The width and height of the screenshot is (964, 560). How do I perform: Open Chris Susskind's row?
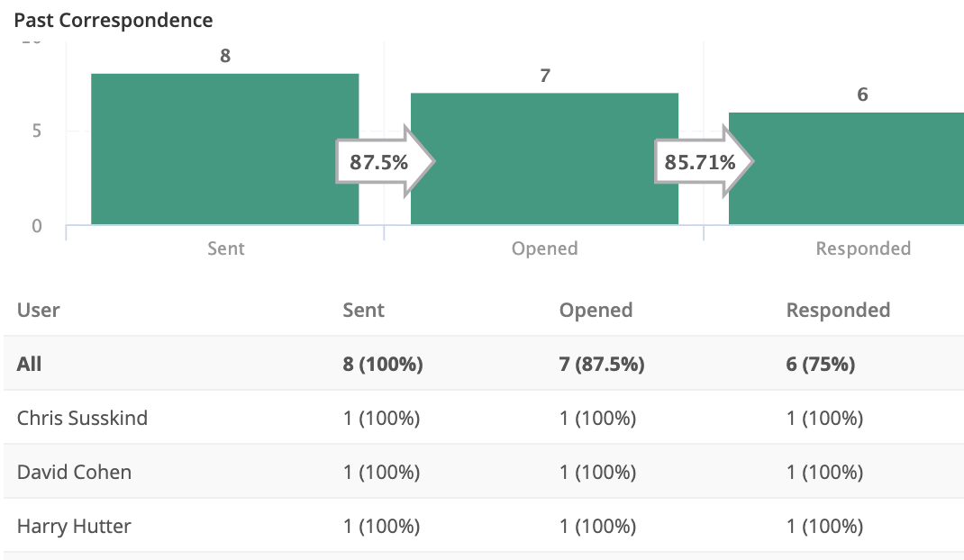pyautogui.click(x=484, y=418)
